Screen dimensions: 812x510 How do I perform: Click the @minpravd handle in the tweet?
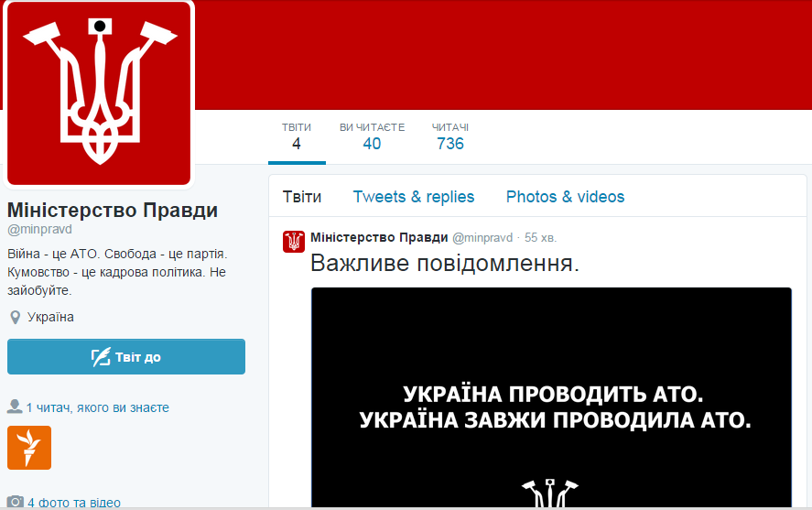point(482,238)
